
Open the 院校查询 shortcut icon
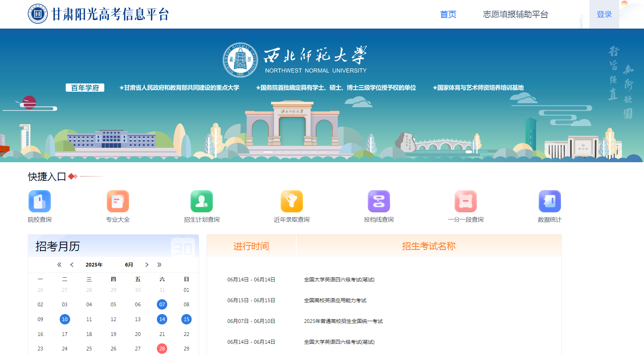[x=40, y=201]
